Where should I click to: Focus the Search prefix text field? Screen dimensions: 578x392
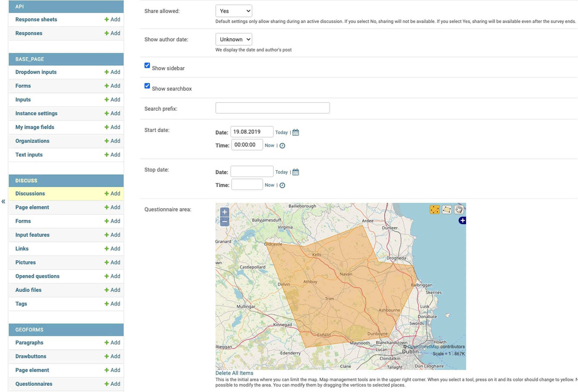[x=273, y=108]
